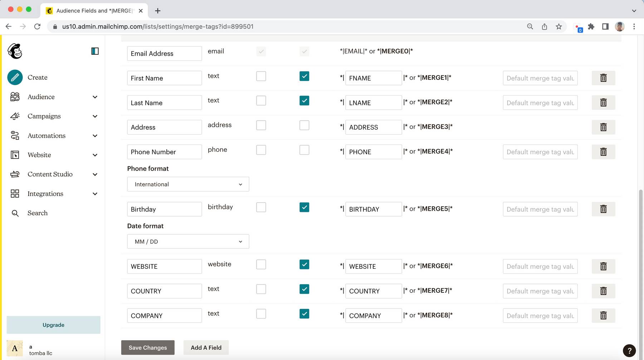The image size is (644, 360).
Task: Expand the Integrations menu chevron
Action: [95, 194]
